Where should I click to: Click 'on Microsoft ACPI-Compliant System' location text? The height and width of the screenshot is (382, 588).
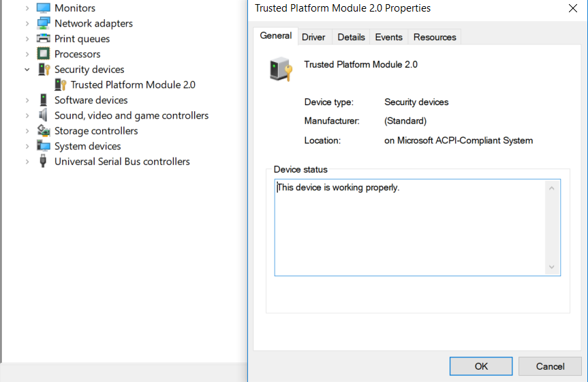click(x=459, y=141)
